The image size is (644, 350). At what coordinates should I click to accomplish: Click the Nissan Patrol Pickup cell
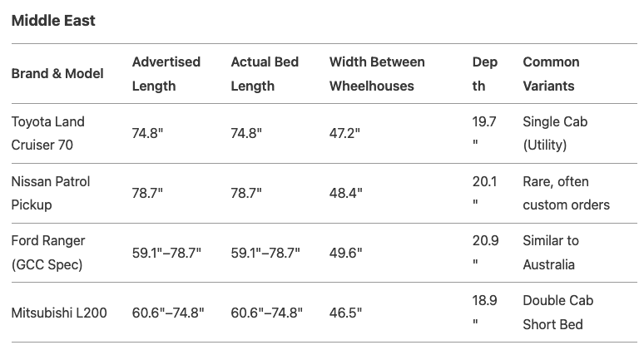click(x=51, y=193)
